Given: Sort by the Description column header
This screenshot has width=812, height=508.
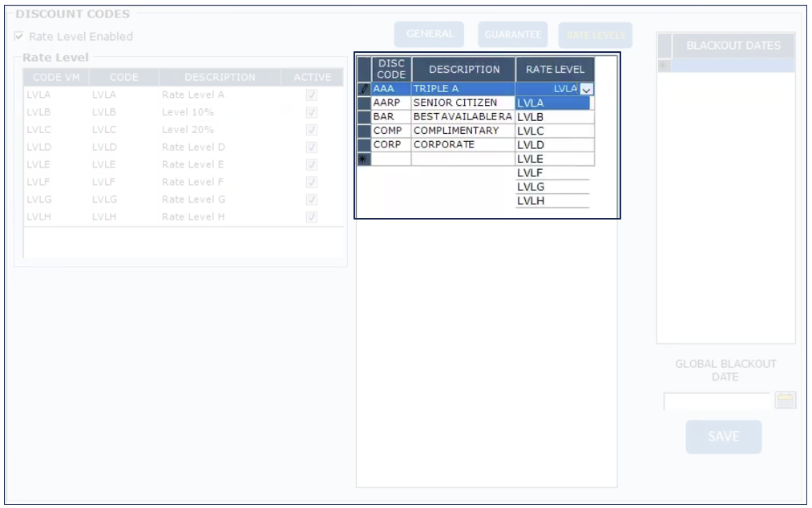Looking at the screenshot, I should click(463, 70).
